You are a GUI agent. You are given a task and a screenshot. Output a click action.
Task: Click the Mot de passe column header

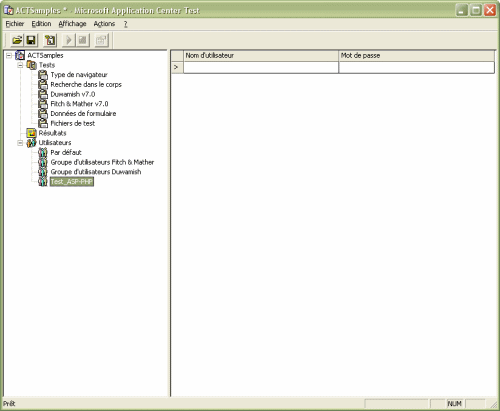click(416, 56)
